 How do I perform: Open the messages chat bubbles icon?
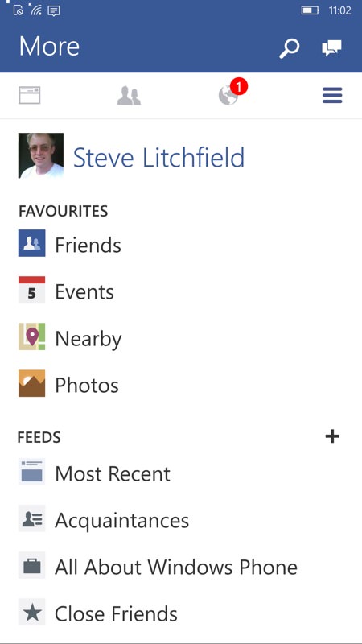331,48
